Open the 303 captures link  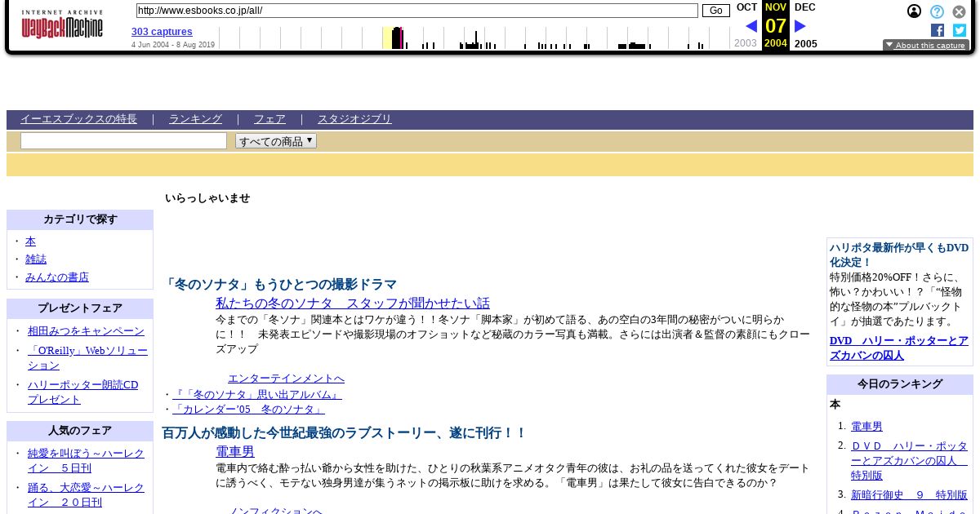pos(162,32)
